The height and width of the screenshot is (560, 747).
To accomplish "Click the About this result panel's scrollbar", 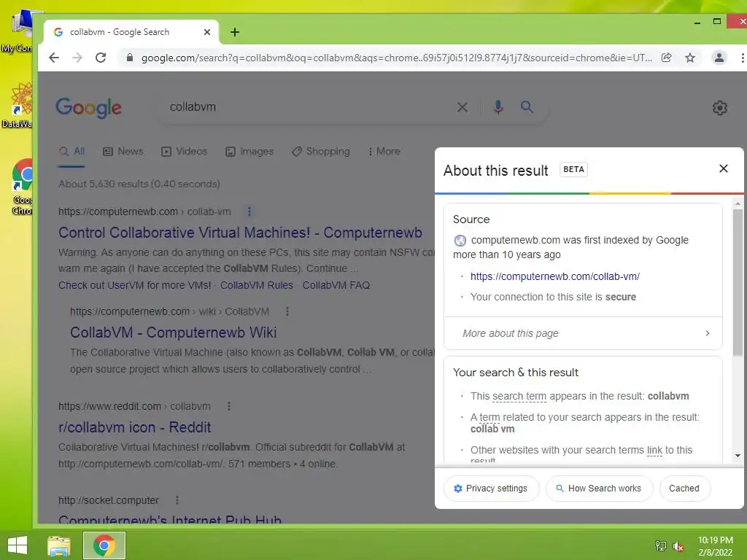I will (x=738, y=282).
